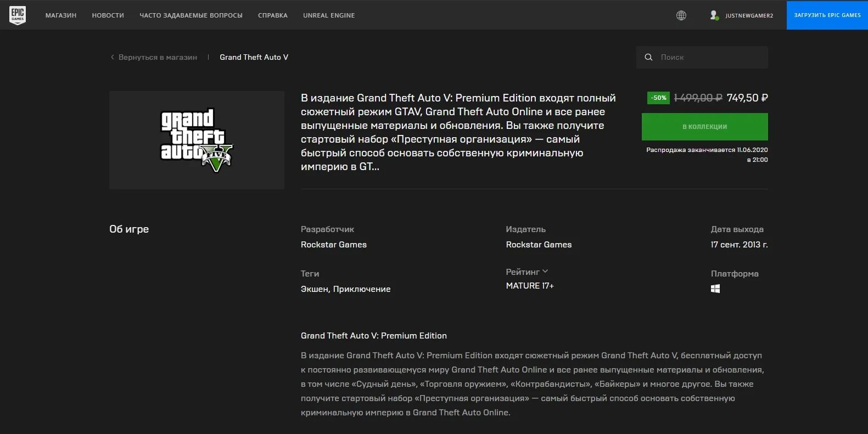
Task: Click the top description paragraph about Premium Edition
Action: tap(458, 132)
